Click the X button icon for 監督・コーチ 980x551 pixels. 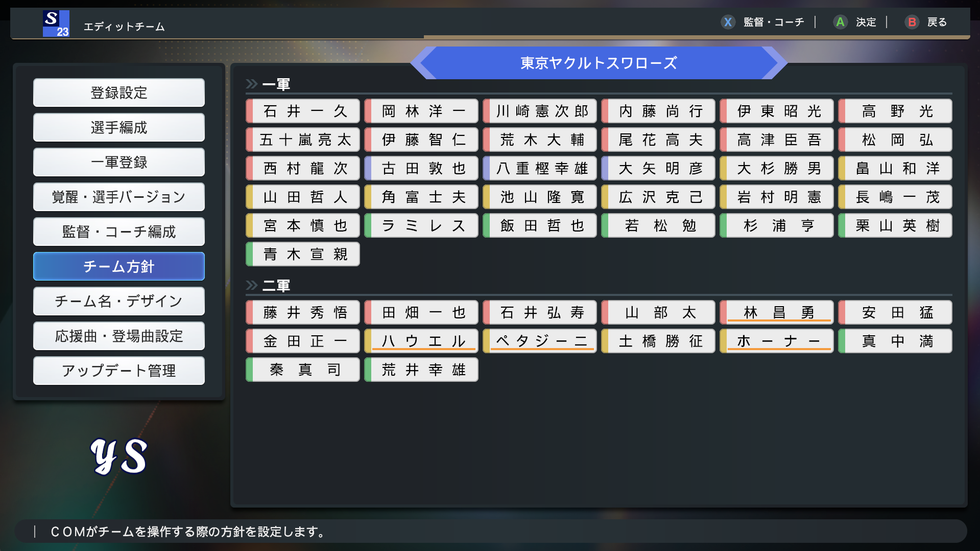[x=728, y=22]
